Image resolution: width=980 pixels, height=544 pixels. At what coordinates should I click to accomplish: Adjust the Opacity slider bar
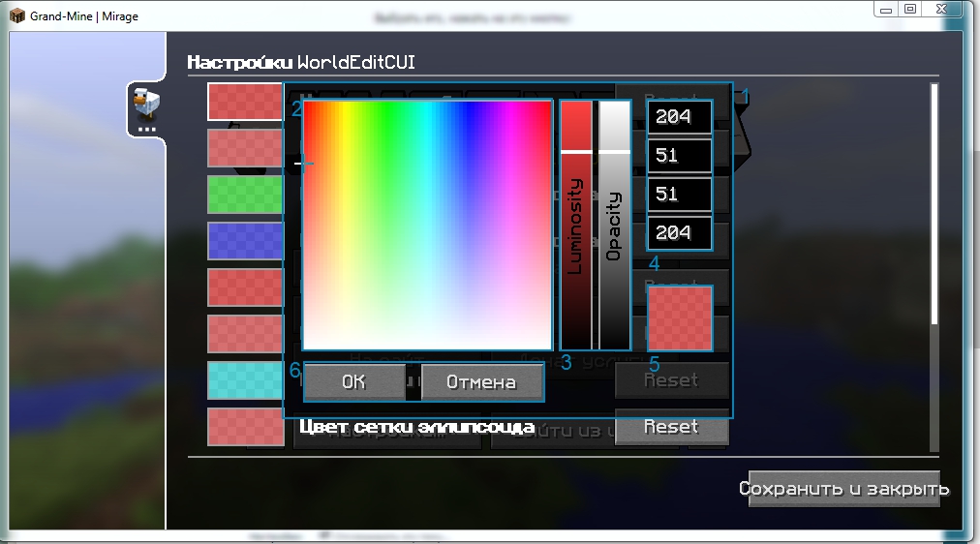click(615, 225)
